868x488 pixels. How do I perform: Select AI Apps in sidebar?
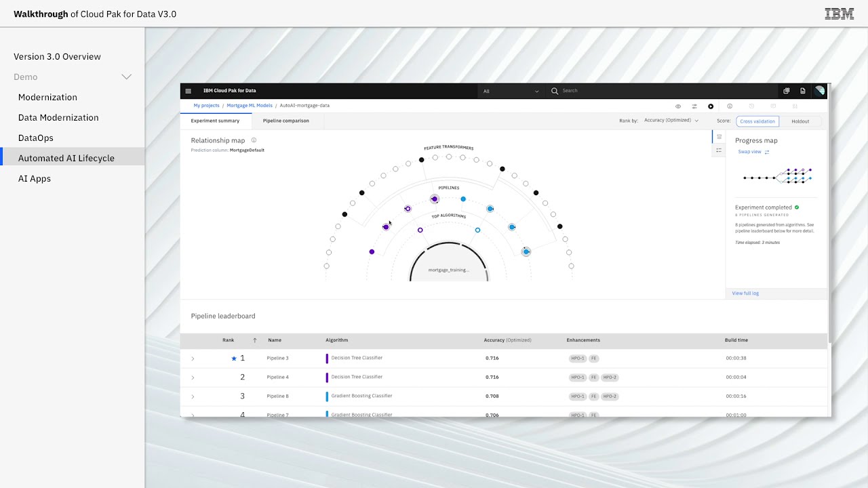click(35, 179)
